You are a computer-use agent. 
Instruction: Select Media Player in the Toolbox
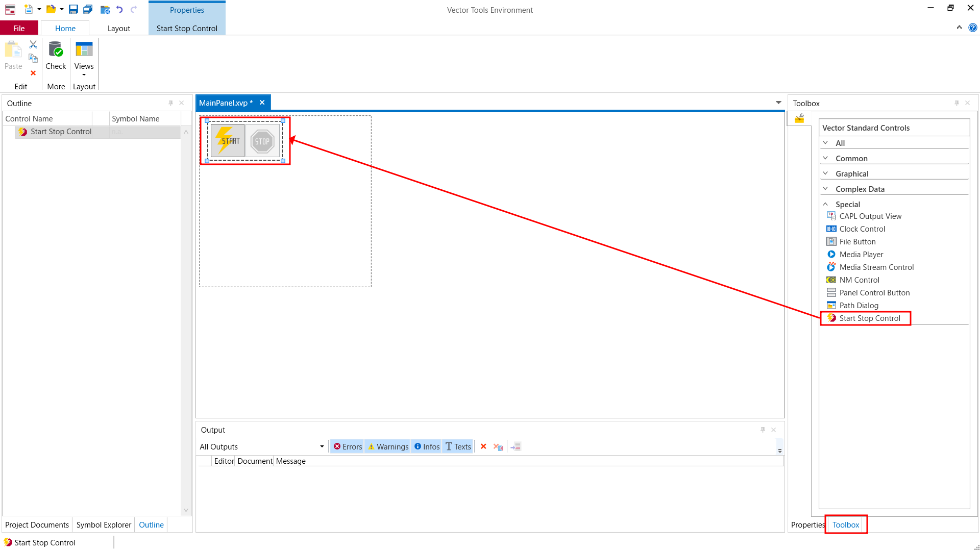point(861,254)
